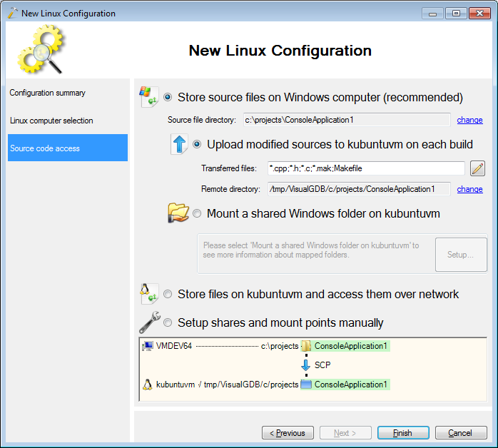Click the Finish button
The width and height of the screenshot is (498, 448).
tap(403, 433)
